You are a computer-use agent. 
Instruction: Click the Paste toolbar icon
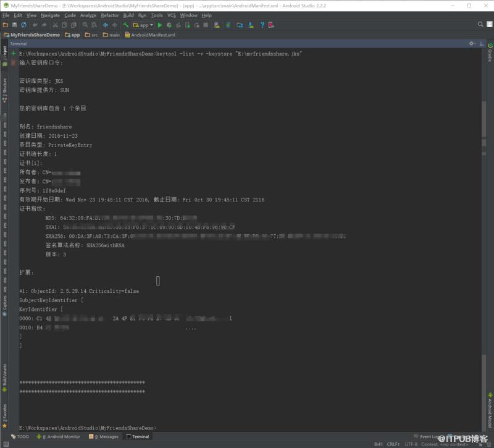73,25
